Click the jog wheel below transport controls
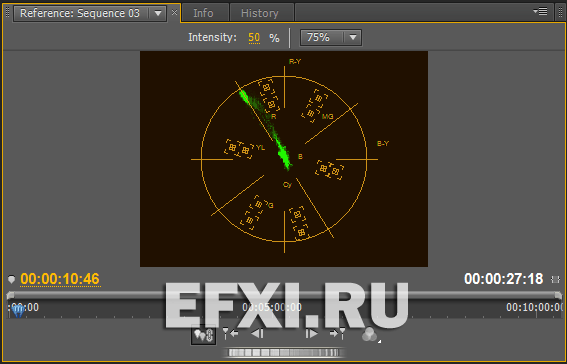This screenshot has height=364, width=567. point(284,352)
